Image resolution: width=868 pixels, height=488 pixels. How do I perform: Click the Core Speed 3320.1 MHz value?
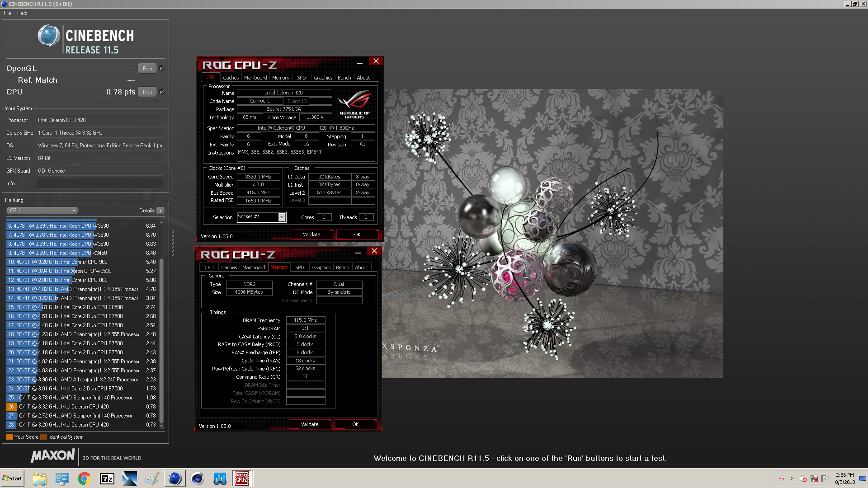[258, 177]
